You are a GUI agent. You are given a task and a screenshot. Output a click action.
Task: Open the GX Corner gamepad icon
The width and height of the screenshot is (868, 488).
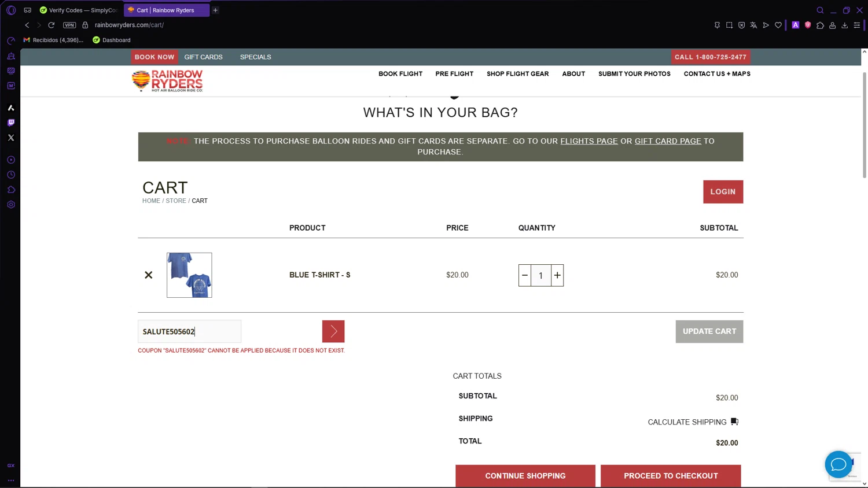tap(27, 10)
